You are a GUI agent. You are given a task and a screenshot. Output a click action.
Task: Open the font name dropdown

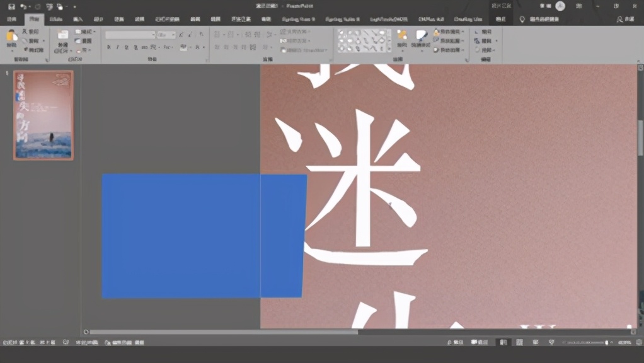click(154, 35)
